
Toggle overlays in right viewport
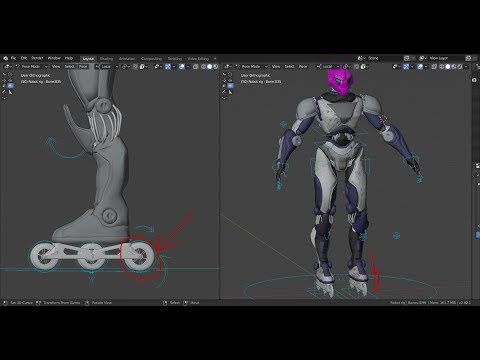tap(420, 67)
